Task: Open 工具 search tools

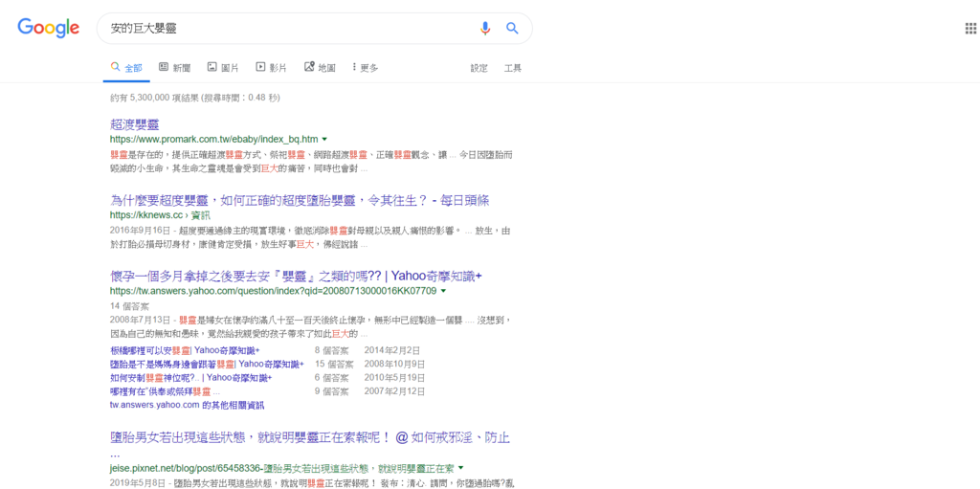Action: pyautogui.click(x=513, y=68)
